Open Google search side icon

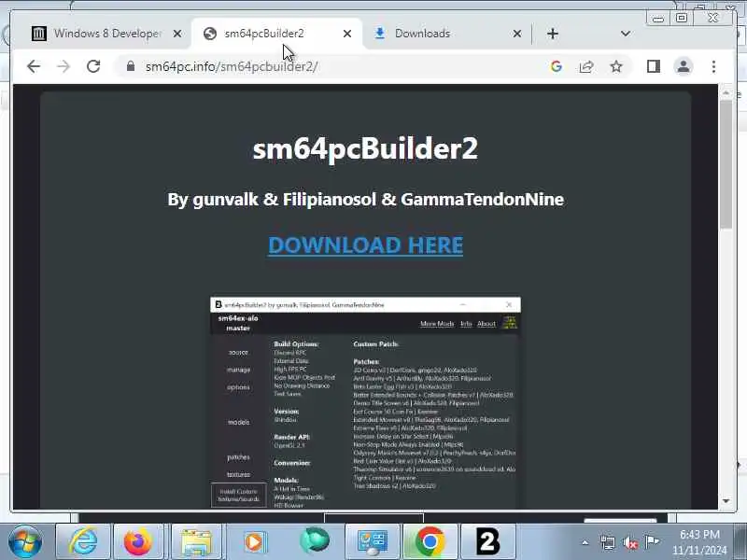click(556, 66)
